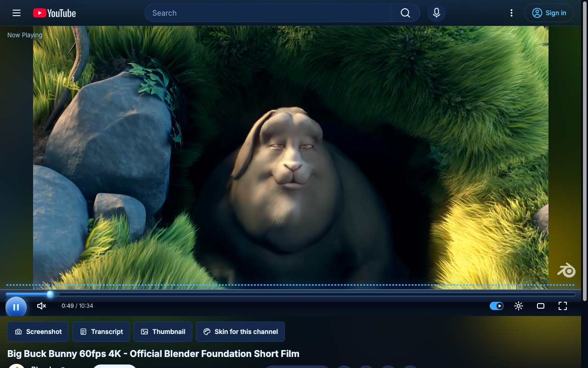Click the search magnifier button
This screenshot has height=368, width=588.
[x=405, y=13]
